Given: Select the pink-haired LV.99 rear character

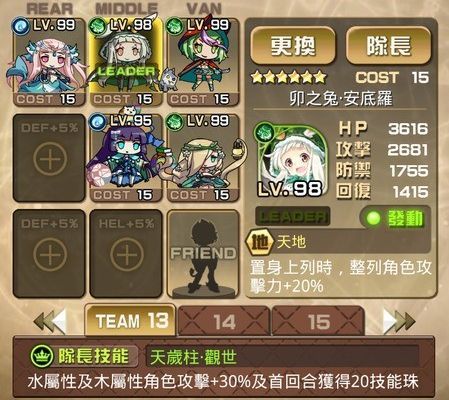Looking at the screenshot, I should click(x=49, y=62).
